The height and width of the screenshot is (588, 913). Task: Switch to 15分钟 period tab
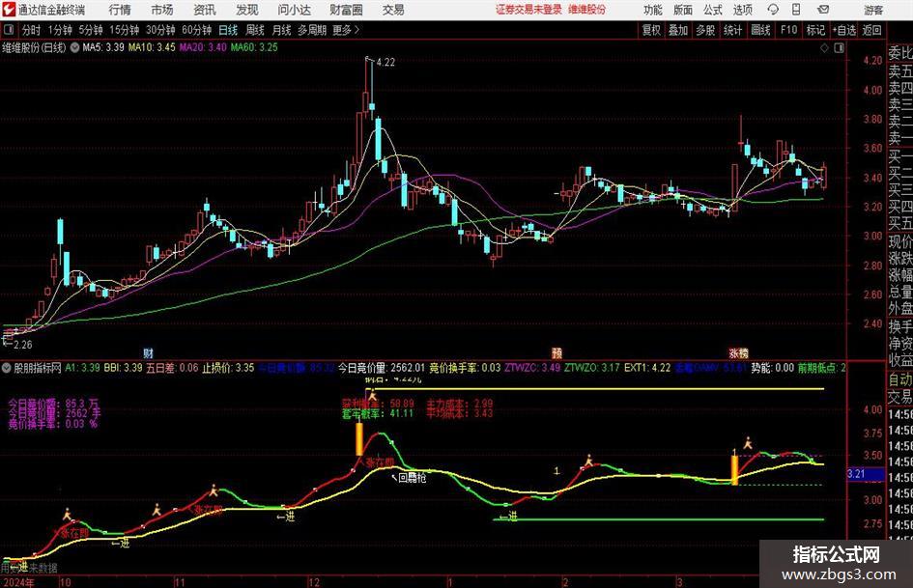[x=124, y=30]
